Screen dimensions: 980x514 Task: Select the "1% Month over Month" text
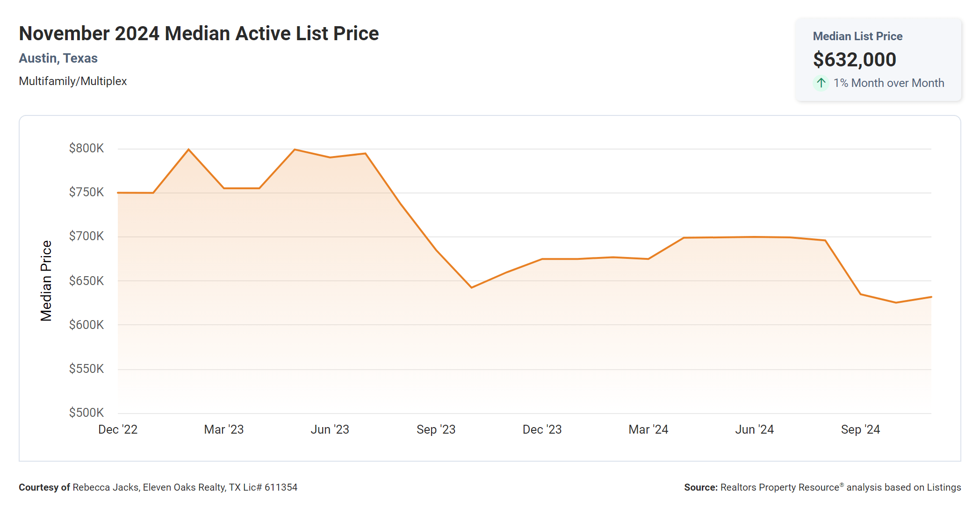click(888, 83)
